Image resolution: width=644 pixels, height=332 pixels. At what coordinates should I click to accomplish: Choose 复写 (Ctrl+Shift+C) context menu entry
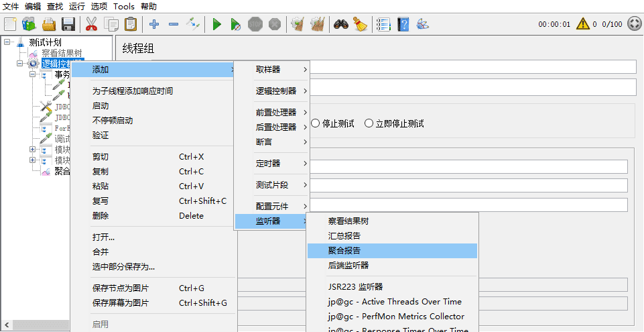point(154,201)
